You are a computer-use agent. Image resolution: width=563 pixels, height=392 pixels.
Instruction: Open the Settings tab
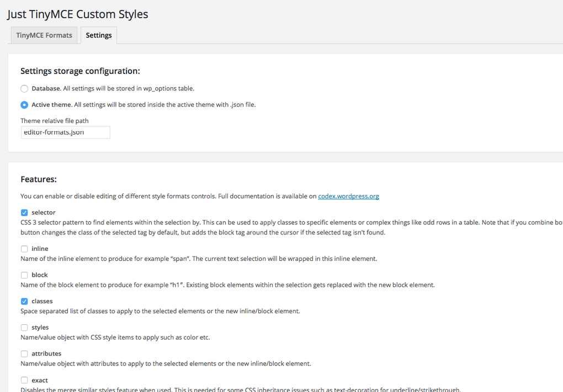[x=99, y=35]
